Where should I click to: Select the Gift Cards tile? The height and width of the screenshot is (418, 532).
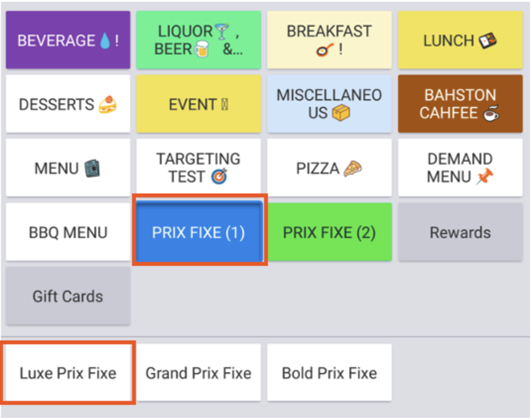coord(67,295)
